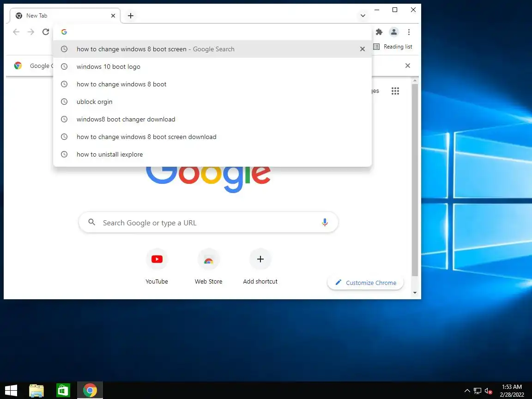Open the Web Store shortcut
Image resolution: width=532 pixels, height=399 pixels.
tap(208, 266)
